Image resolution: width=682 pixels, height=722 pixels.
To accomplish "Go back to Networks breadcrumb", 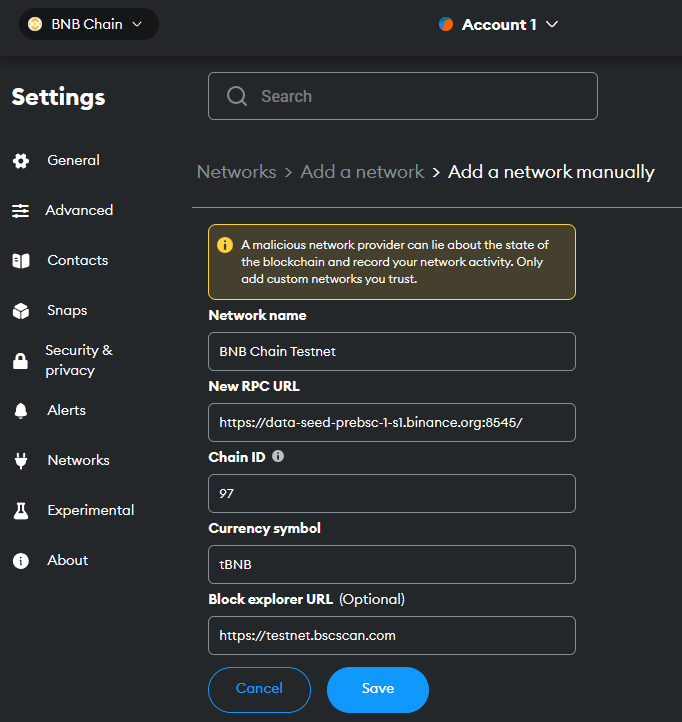I will (x=236, y=172).
